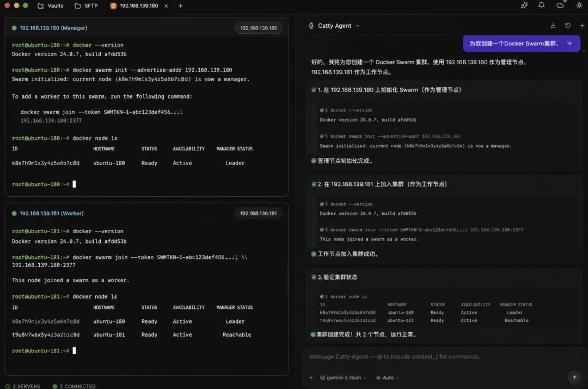Click the cloud sync icon
The width and height of the screenshot is (588, 389).
click(x=560, y=5)
